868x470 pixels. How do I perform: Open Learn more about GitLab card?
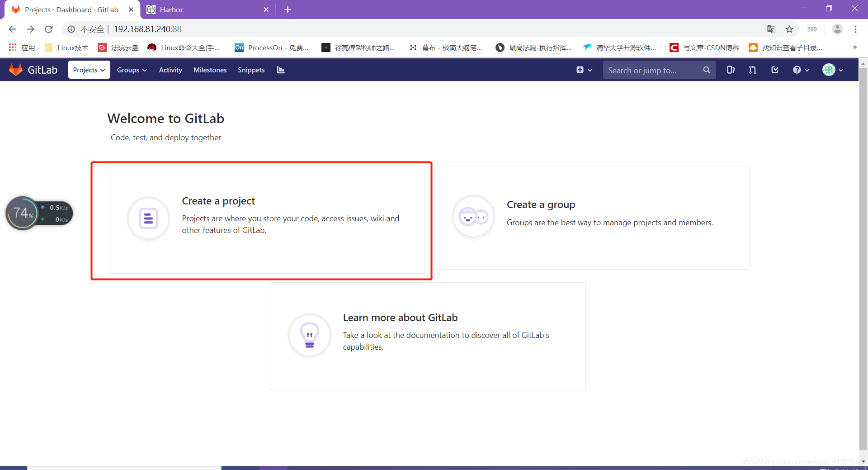(428, 336)
